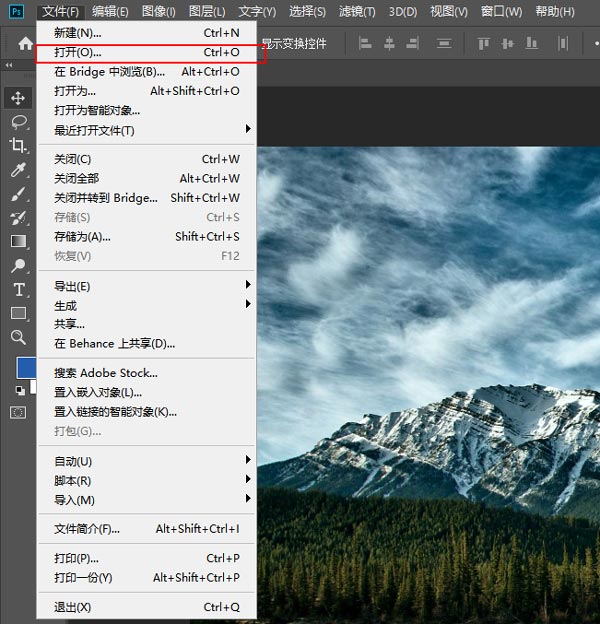
Task: Open the blue foreground color swatch
Action: [24, 367]
